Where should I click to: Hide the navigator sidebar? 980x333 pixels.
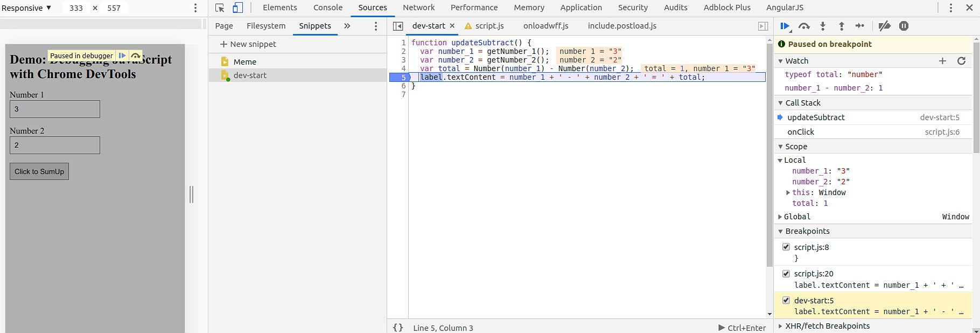pyautogui.click(x=398, y=26)
